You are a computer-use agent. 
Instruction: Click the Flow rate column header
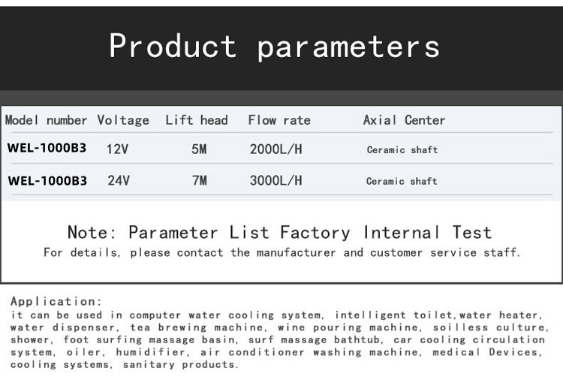(279, 120)
